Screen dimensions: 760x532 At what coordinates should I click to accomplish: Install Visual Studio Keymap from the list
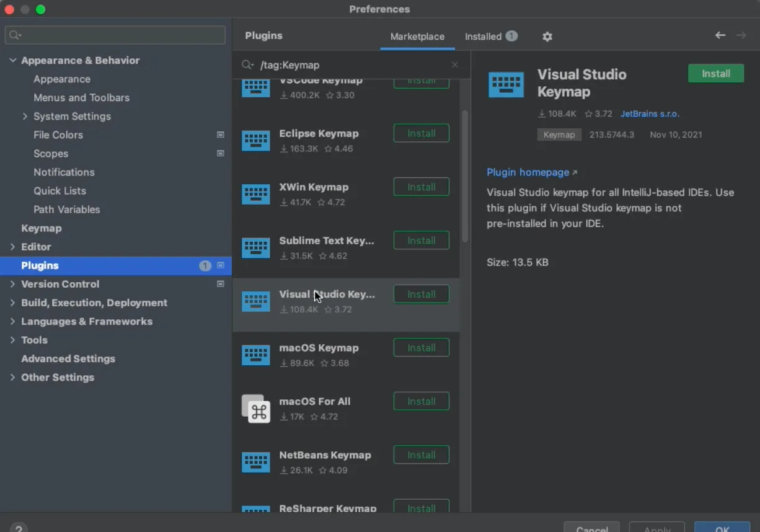pyautogui.click(x=422, y=294)
